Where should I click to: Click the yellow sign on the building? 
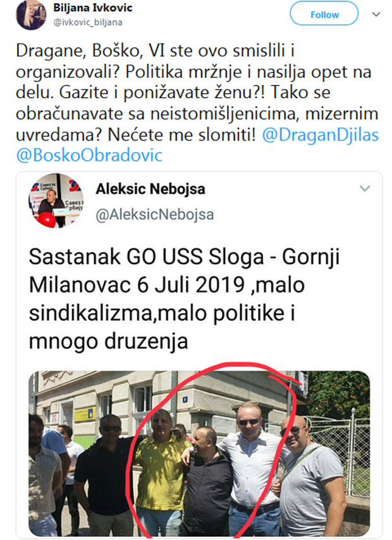pos(85,414)
